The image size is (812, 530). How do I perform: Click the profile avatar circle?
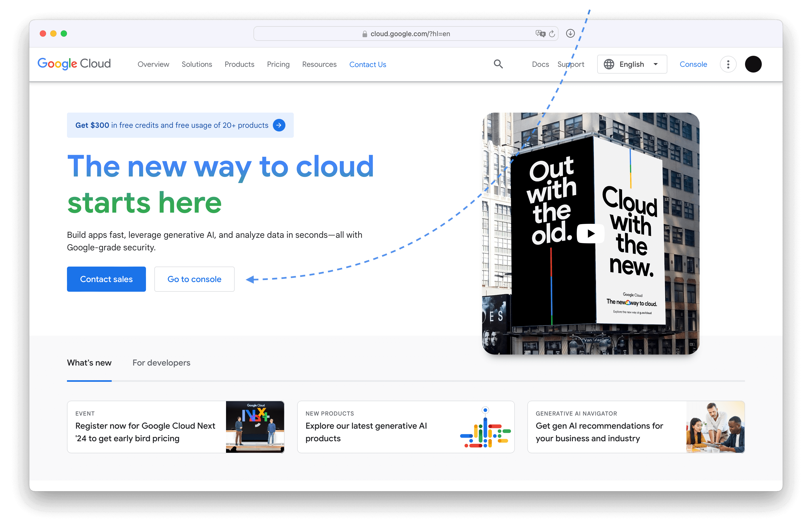point(753,64)
